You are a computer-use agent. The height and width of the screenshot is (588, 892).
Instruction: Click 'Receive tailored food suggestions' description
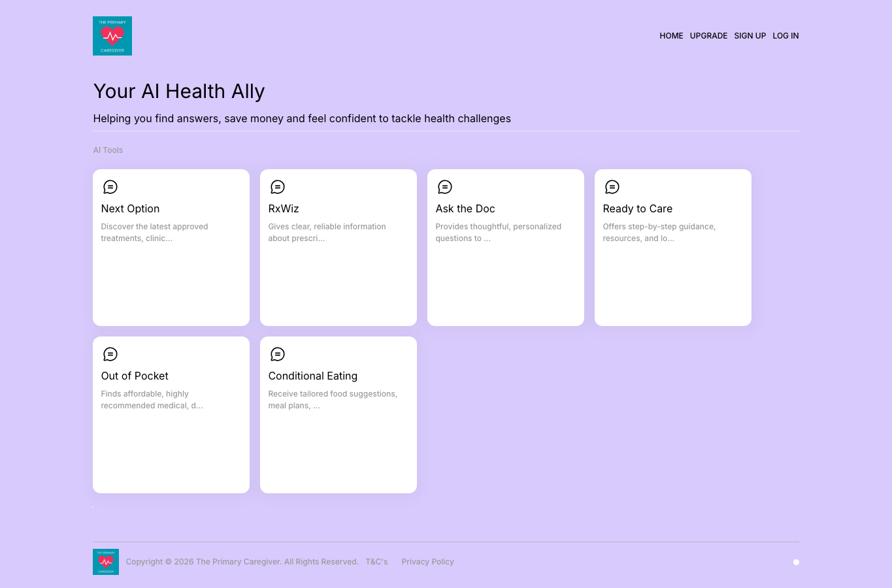coord(333,400)
